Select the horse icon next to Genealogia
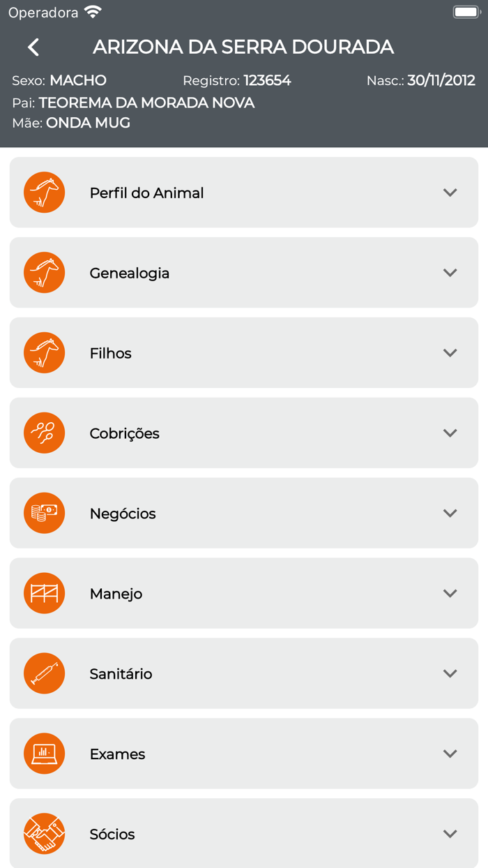Screen dimensions: 488x868 point(44,272)
